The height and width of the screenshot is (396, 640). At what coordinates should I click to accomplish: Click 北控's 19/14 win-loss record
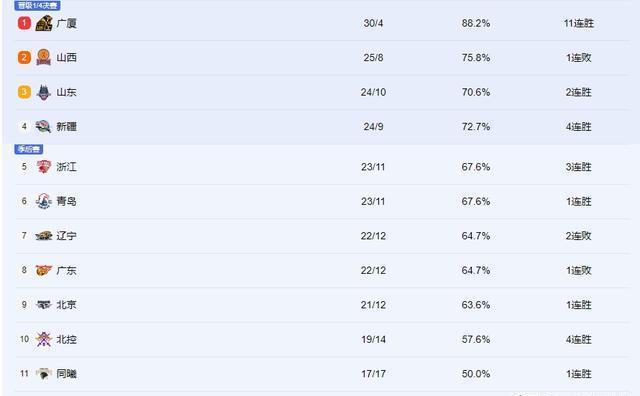click(x=373, y=339)
